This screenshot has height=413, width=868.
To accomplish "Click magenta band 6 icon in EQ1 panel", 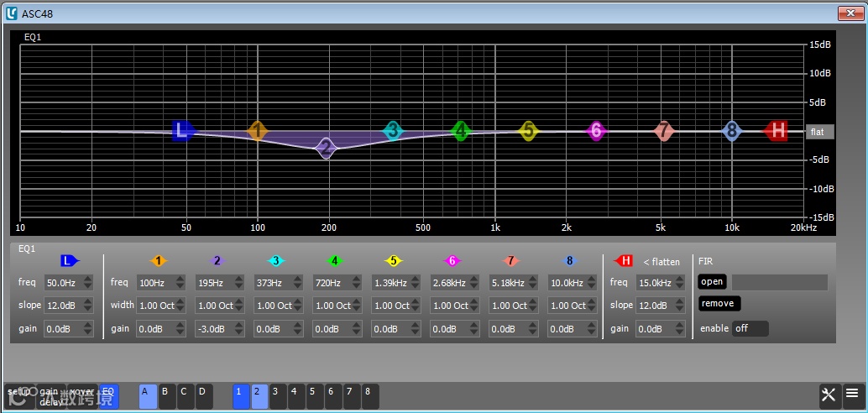I will (452, 261).
